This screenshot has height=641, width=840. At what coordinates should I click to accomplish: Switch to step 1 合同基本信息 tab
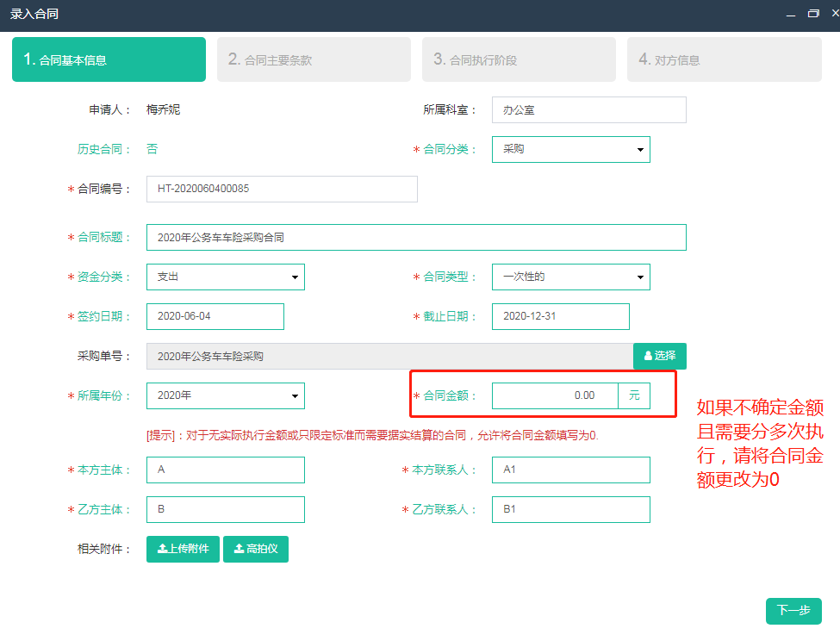pyautogui.click(x=109, y=59)
